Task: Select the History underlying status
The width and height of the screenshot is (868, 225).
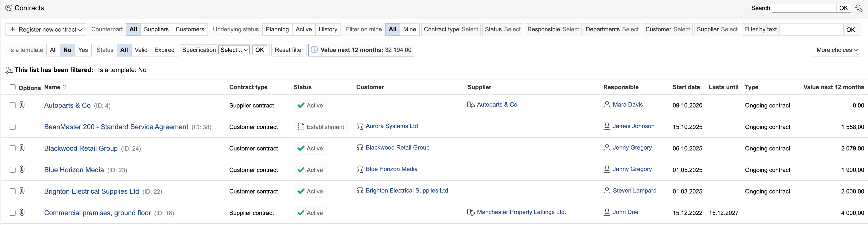Action: click(328, 29)
